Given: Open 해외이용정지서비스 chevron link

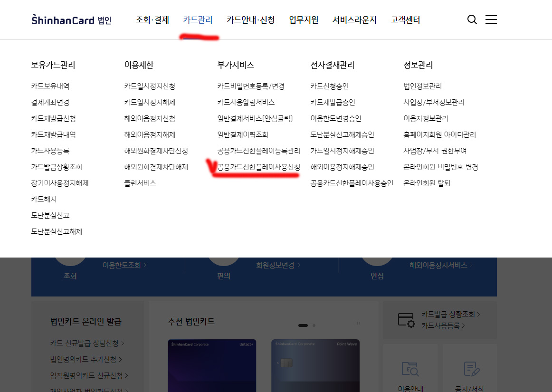Looking at the screenshot, I should [441, 265].
